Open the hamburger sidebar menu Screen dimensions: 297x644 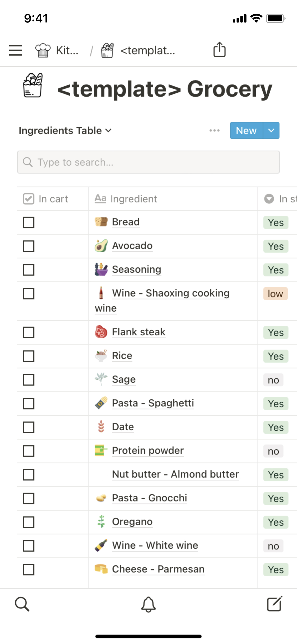(x=16, y=50)
